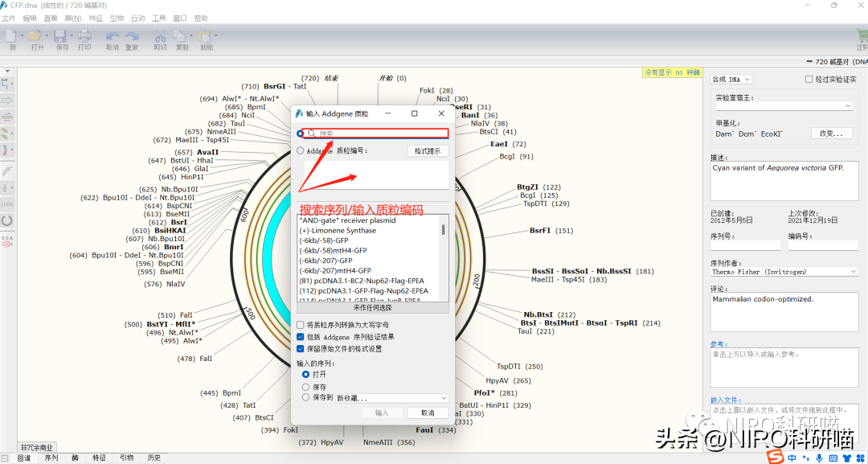Open the 特征 (Features) menu
Viewport: 868px width, 464px height.
[96, 18]
